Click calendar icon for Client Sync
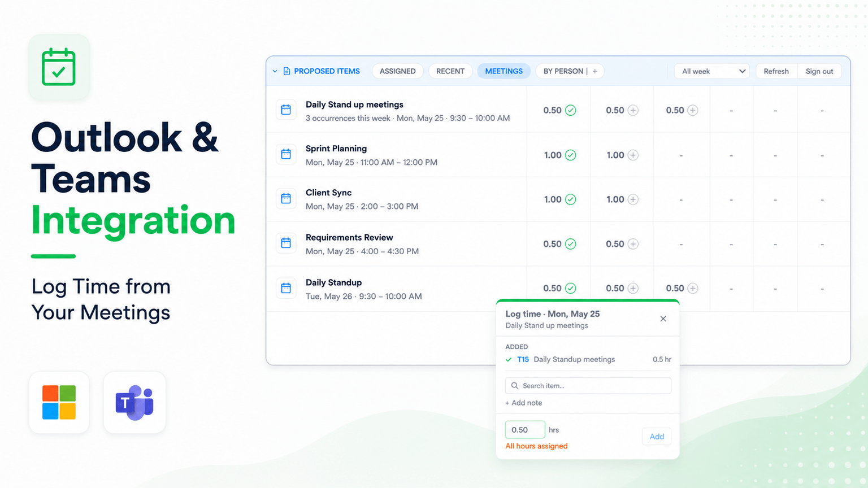The image size is (868, 488). click(x=286, y=198)
